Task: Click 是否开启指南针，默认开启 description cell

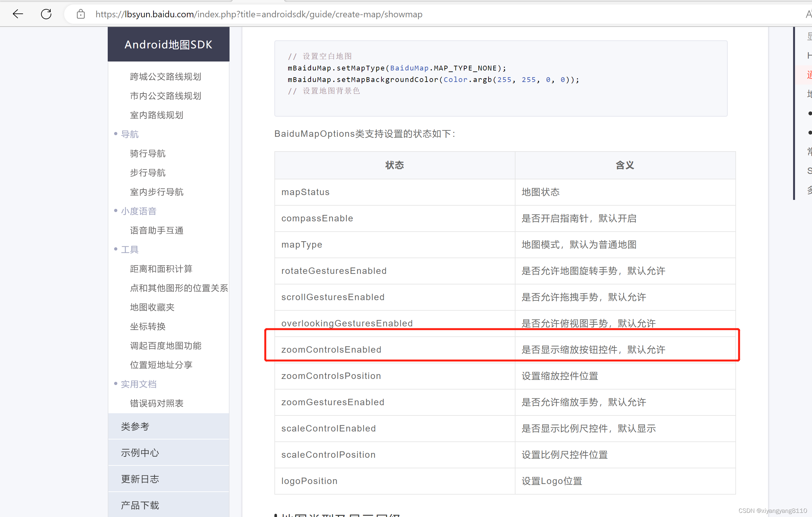Action: pos(625,218)
